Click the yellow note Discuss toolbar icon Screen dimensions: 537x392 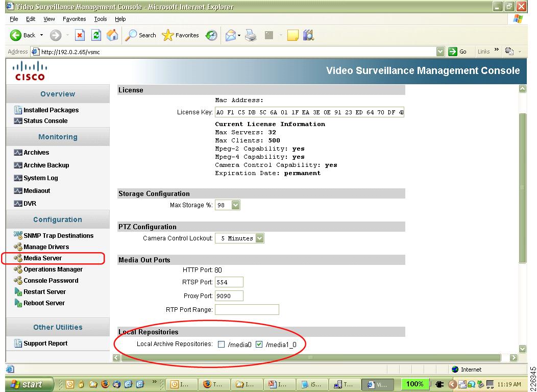pyautogui.click(x=292, y=35)
